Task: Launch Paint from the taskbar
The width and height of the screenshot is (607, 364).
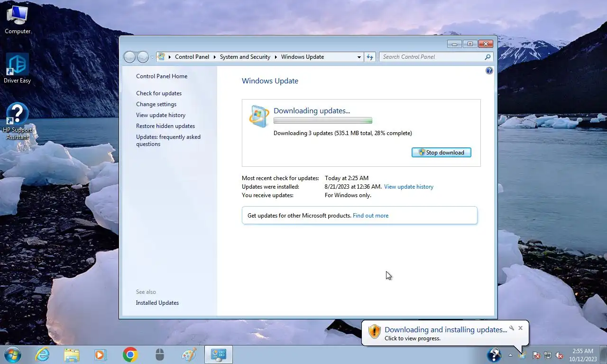Action: [x=189, y=355]
